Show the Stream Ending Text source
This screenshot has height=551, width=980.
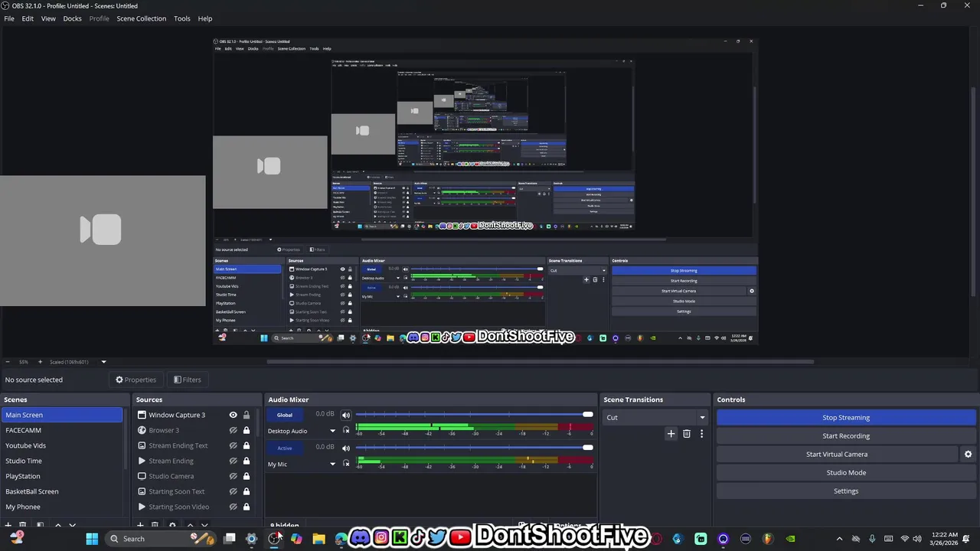click(233, 445)
